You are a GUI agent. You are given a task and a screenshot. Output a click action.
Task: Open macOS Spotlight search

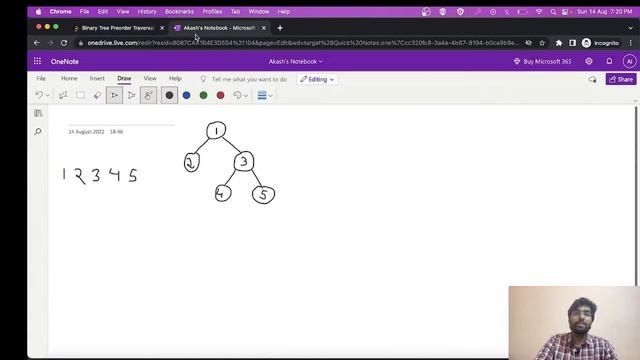click(553, 12)
